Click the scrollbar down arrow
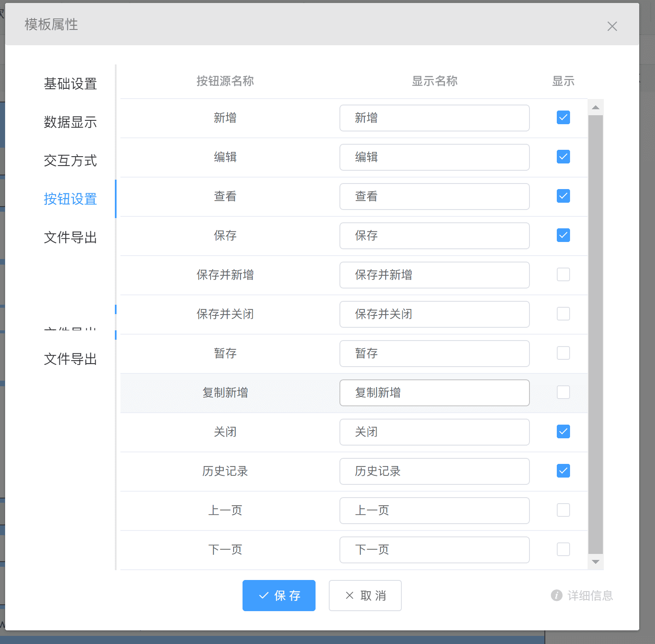 (596, 562)
